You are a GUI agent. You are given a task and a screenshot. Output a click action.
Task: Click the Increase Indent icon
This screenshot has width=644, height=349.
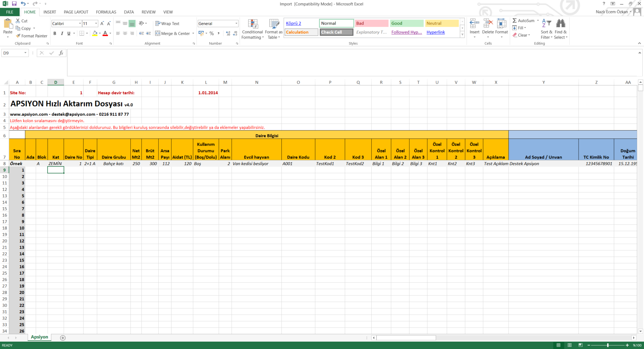coord(148,33)
